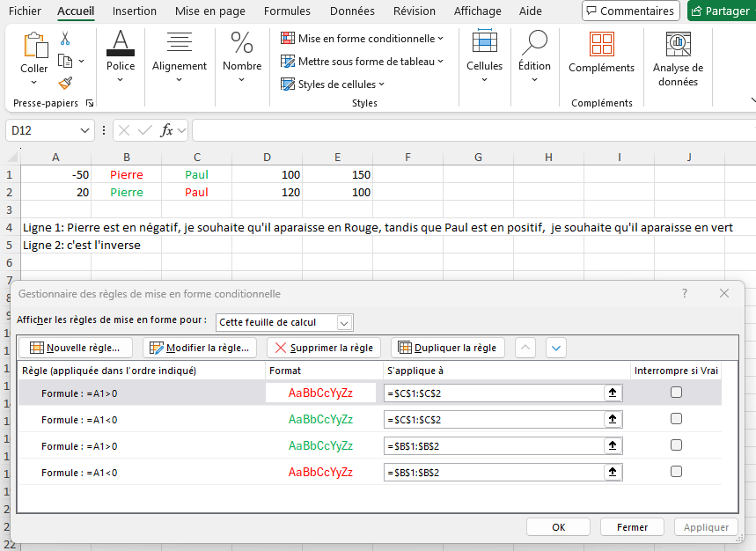Check Interrompre si Vrai for second rule
Screen dimensions: 756x551
click(676, 418)
